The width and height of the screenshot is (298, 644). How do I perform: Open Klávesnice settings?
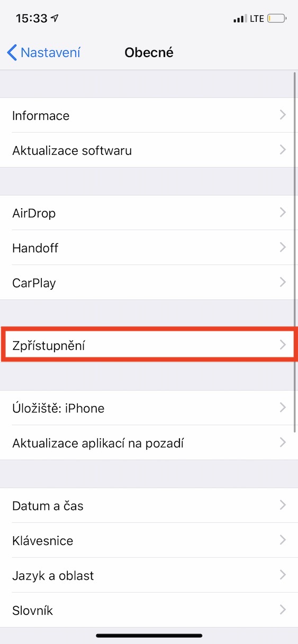pos(149,540)
